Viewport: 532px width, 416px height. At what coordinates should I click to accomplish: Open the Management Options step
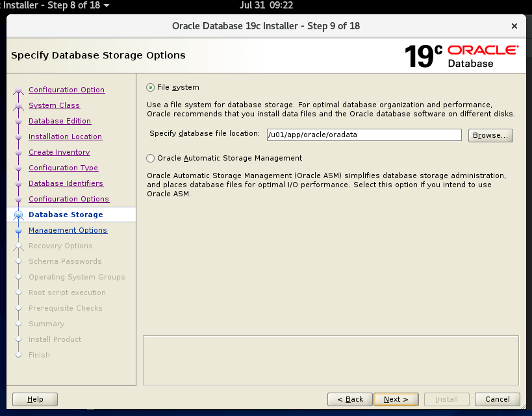(x=68, y=230)
